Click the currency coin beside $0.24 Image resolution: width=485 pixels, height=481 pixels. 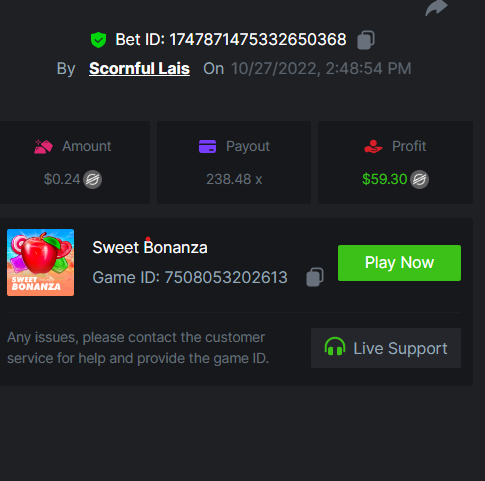point(92,179)
